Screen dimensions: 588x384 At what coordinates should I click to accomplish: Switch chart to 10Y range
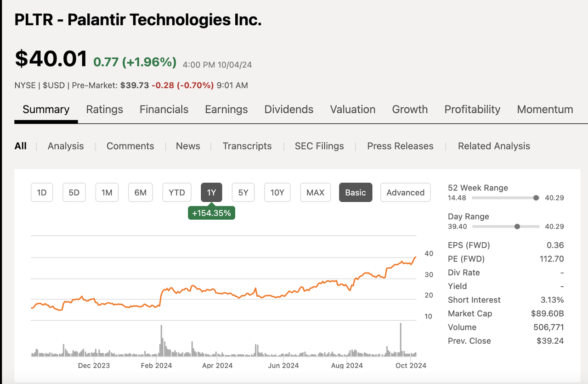pyautogui.click(x=277, y=193)
